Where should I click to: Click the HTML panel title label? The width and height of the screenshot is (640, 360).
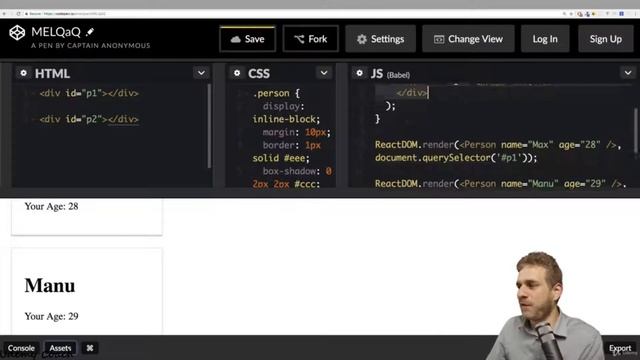pyautogui.click(x=52, y=73)
